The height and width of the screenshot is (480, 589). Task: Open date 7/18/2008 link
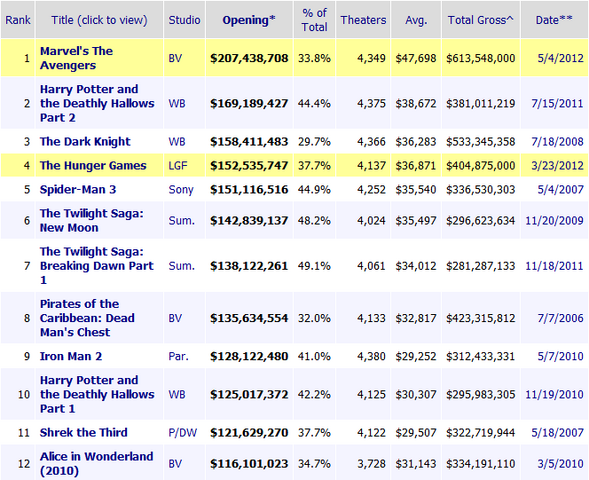coord(557,142)
